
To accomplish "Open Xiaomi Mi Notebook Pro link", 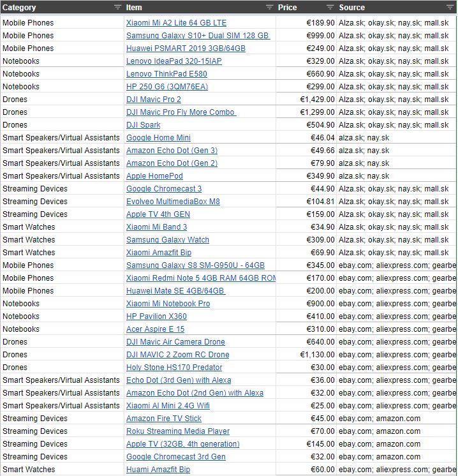I will pyautogui.click(x=168, y=303).
